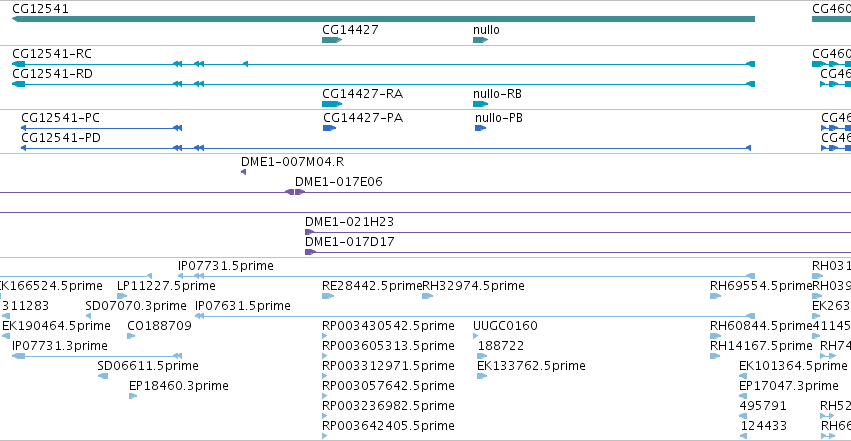The image size is (851, 441).
Task: Open the nullo gene label
Action: click(486, 30)
